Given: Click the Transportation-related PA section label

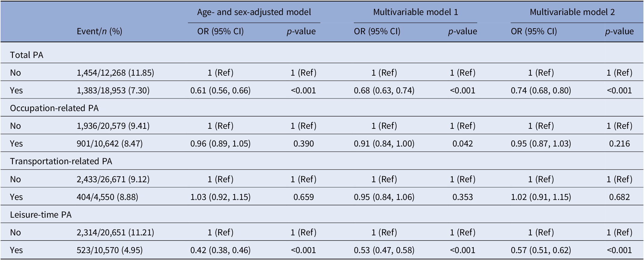Looking at the screenshot, I should (61, 162).
